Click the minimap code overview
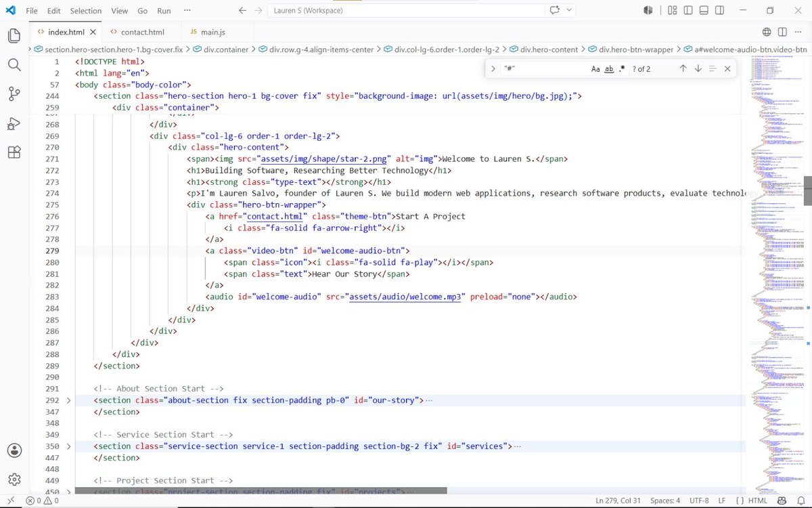This screenshot has width=812, height=508. pyautogui.click(x=775, y=271)
